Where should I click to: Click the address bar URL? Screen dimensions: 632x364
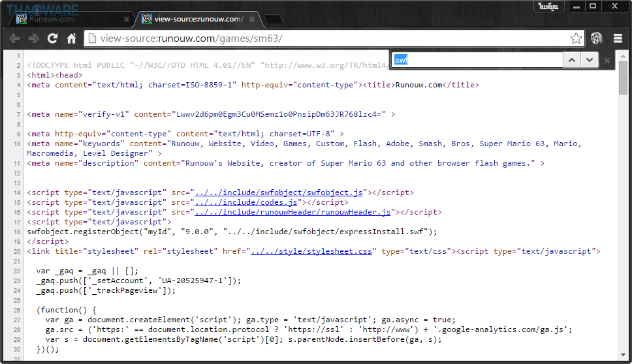[x=191, y=38]
